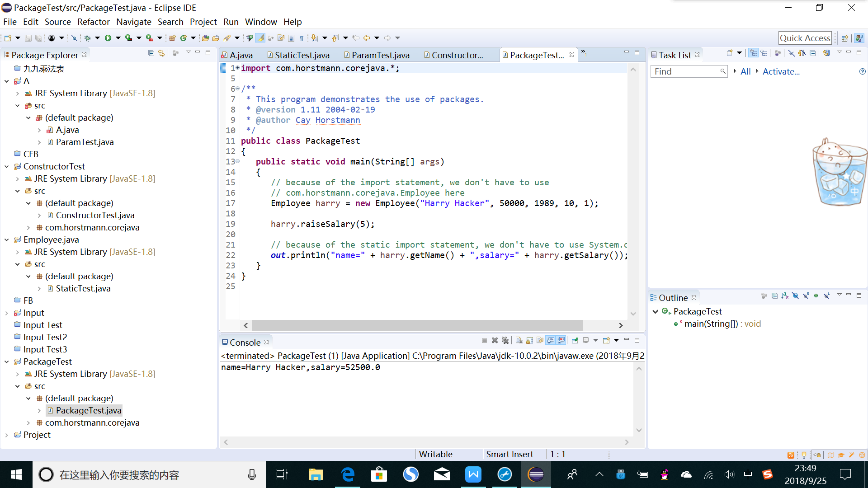The width and height of the screenshot is (868, 488).
Task: Toggle Show Whitespace Characters pilcrow button
Action: click(x=302, y=38)
